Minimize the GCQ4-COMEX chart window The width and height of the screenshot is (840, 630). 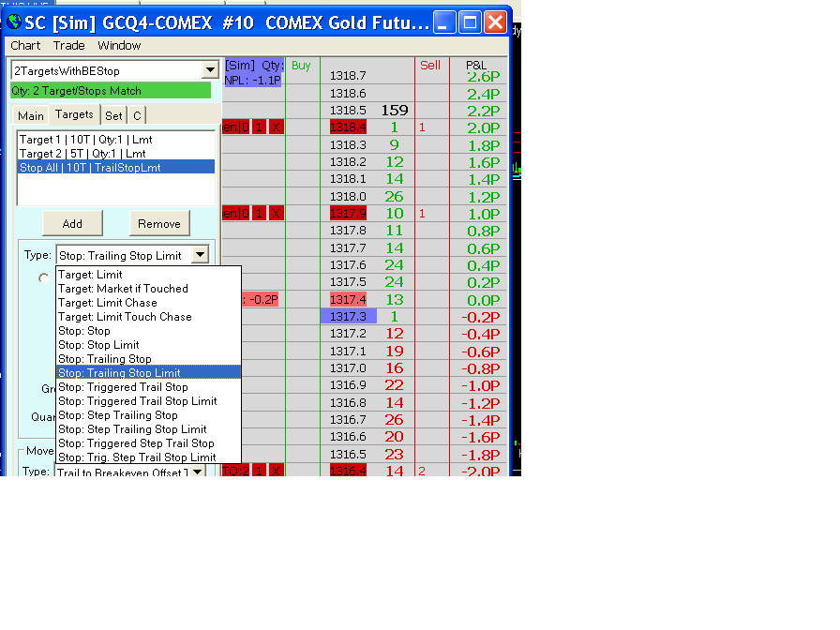click(x=444, y=22)
